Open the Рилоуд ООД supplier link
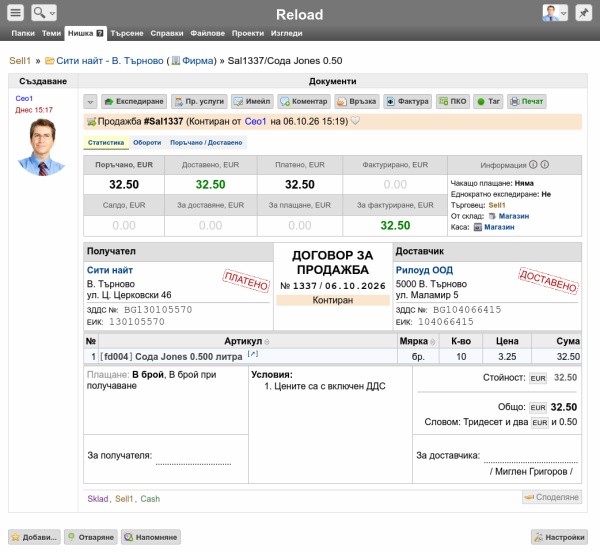Image resolution: width=600 pixels, height=552 pixels. coord(424,270)
